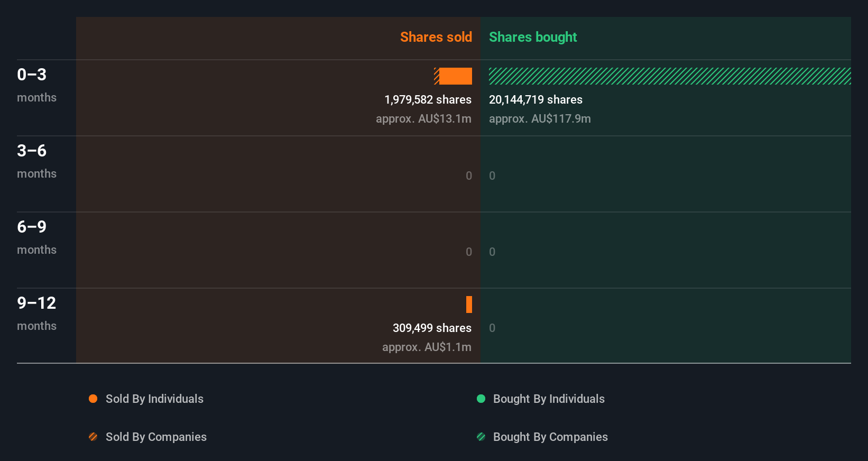
Task: Click the bought zero value for 9–12 months
Action: click(x=492, y=328)
